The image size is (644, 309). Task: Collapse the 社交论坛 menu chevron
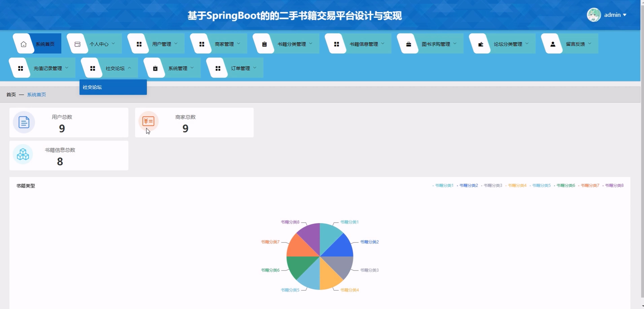[130, 68]
